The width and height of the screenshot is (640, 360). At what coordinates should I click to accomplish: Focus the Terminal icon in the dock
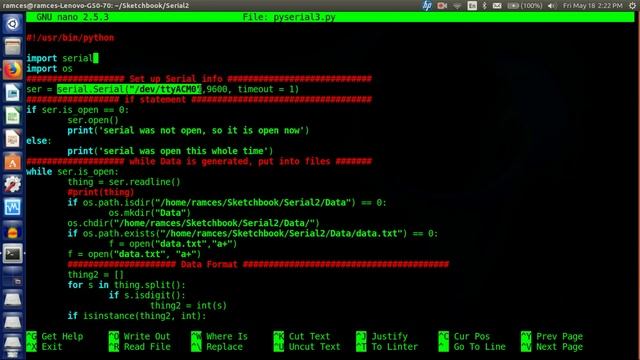tap(13, 254)
